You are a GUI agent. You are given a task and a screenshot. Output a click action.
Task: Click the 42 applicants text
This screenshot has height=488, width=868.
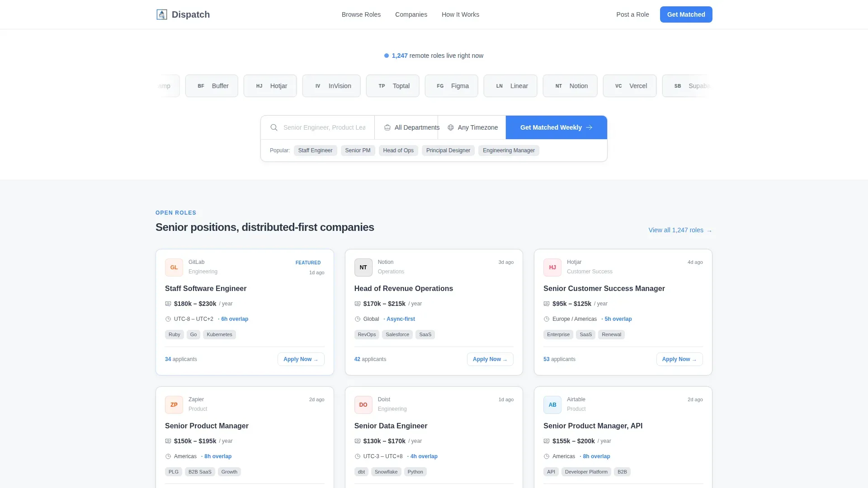coord(370,359)
